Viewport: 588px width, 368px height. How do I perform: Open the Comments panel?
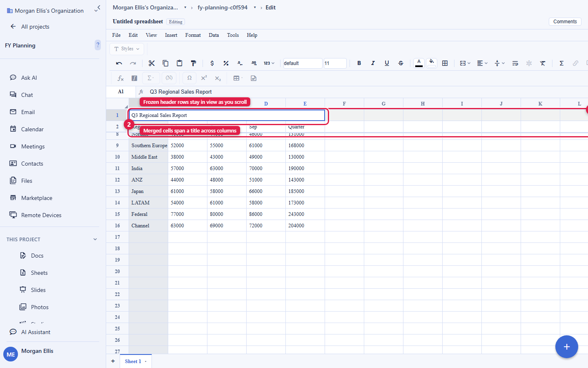[x=565, y=22]
